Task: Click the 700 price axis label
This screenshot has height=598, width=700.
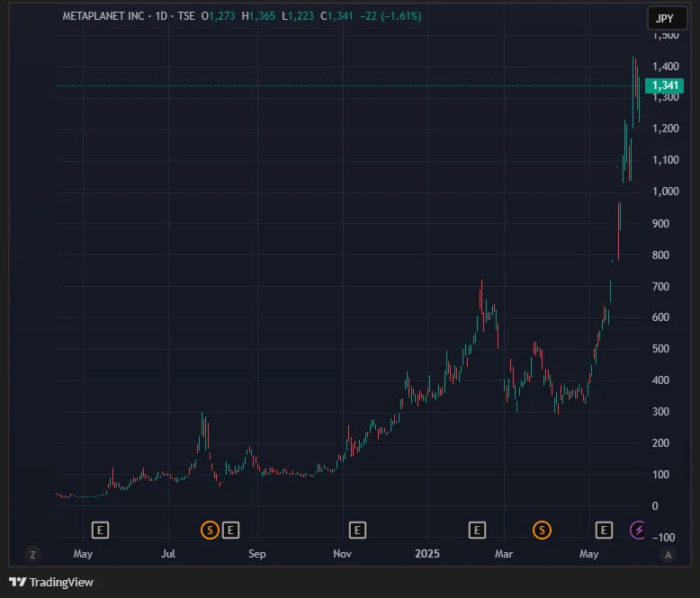Action: (660, 287)
